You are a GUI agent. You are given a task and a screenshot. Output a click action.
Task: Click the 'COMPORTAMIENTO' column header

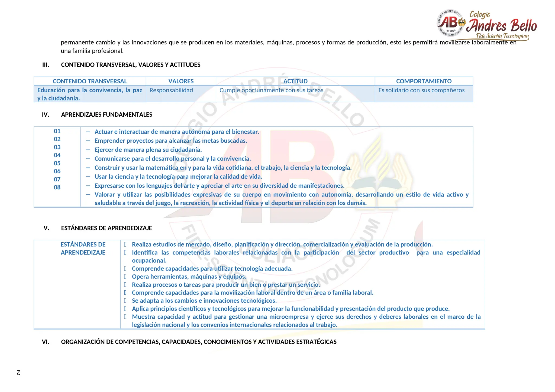tap(424, 81)
